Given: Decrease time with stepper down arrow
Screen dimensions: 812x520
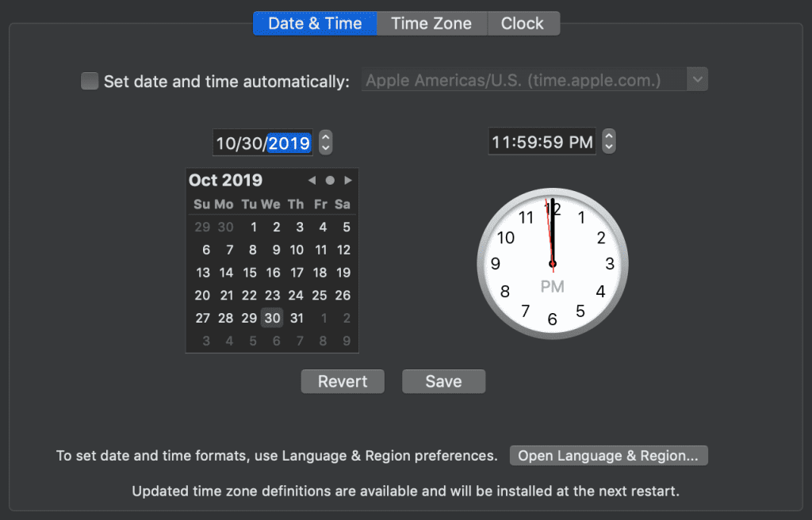Looking at the screenshot, I should (609, 147).
